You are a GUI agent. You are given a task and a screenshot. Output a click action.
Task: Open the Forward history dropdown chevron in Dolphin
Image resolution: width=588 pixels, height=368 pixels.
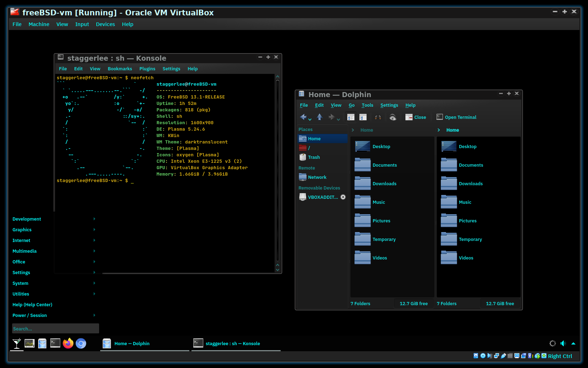tap(338, 120)
